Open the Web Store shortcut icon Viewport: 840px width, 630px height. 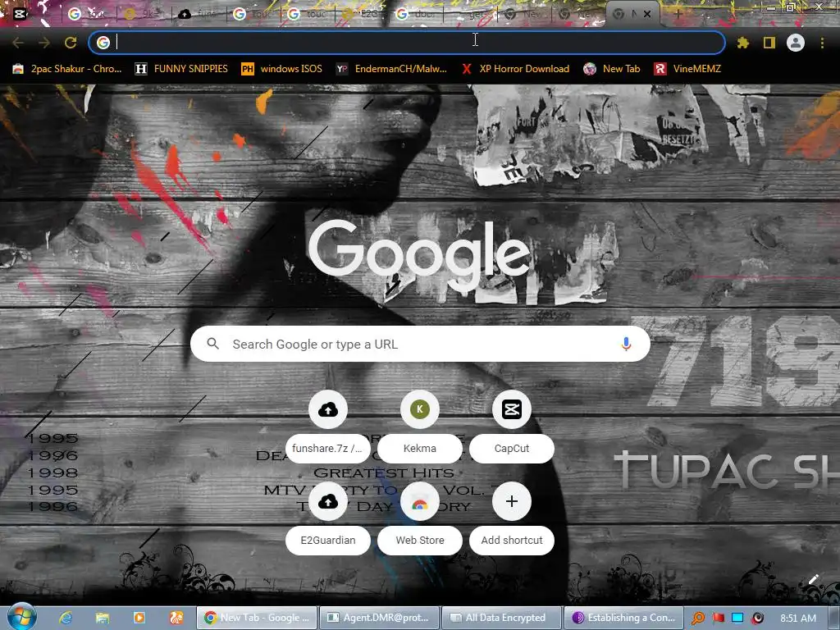click(x=420, y=501)
